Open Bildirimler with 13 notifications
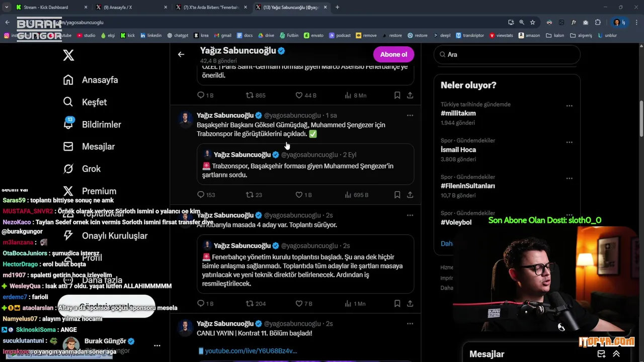Viewport: 644px width, 362px height. click(x=92, y=124)
